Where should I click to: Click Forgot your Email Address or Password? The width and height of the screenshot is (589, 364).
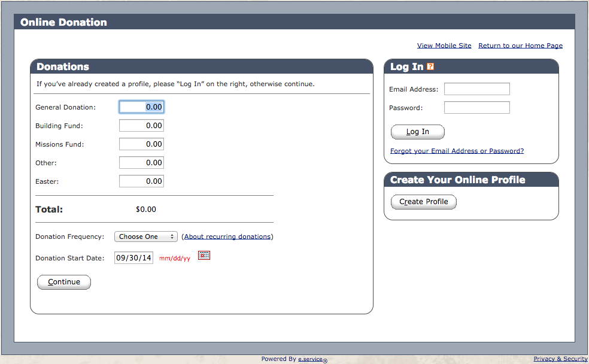pyautogui.click(x=457, y=151)
